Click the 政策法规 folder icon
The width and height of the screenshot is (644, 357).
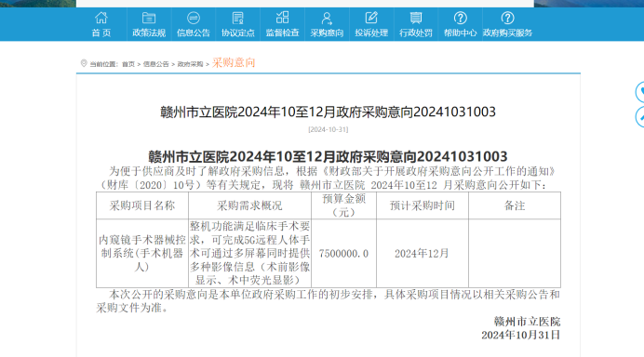(x=149, y=18)
